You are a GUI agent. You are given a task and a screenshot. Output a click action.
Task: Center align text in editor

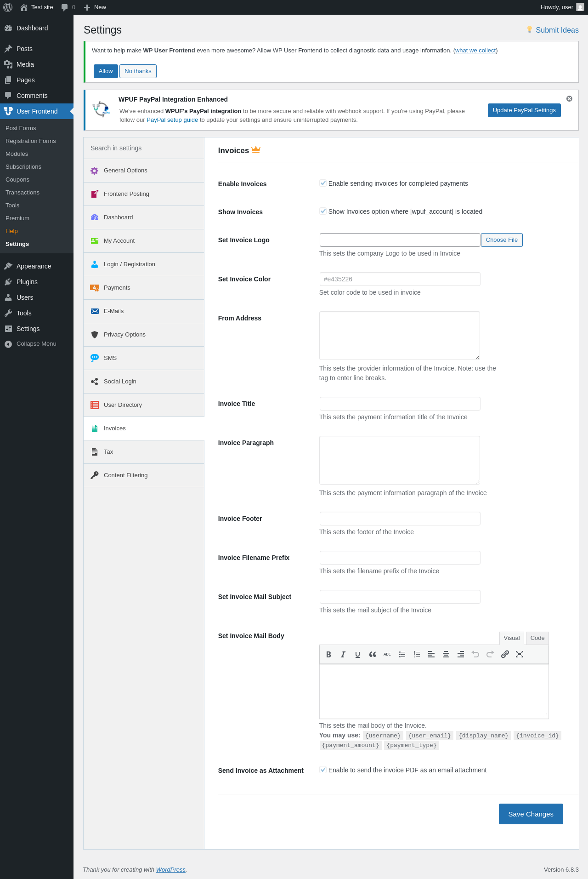(446, 654)
